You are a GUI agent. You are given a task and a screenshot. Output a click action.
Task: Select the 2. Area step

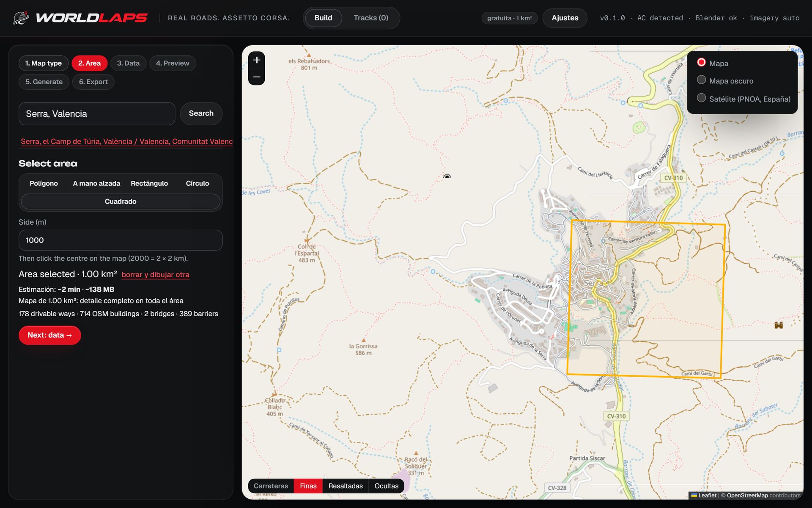pyautogui.click(x=89, y=63)
